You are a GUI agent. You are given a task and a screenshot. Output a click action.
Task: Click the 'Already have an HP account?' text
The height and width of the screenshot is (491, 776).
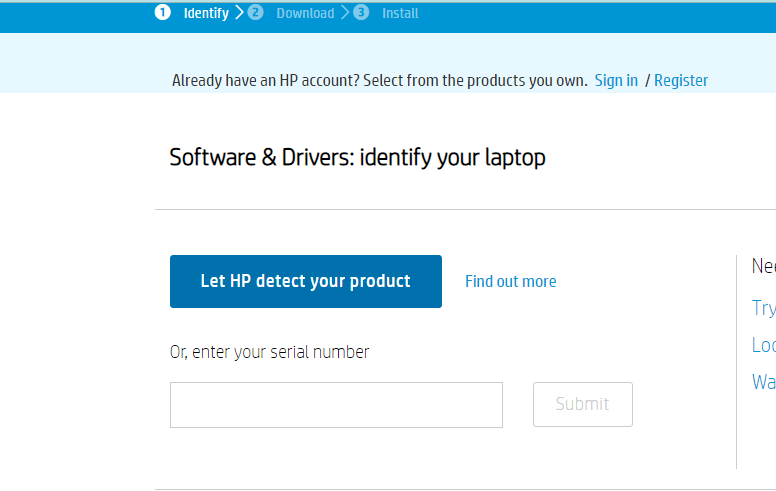[x=266, y=80]
